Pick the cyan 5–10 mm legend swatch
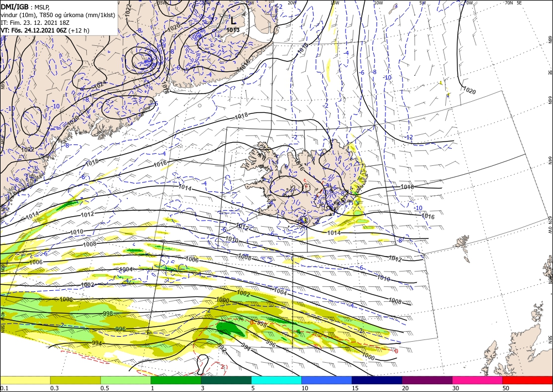The image size is (553, 392). click(x=276, y=380)
